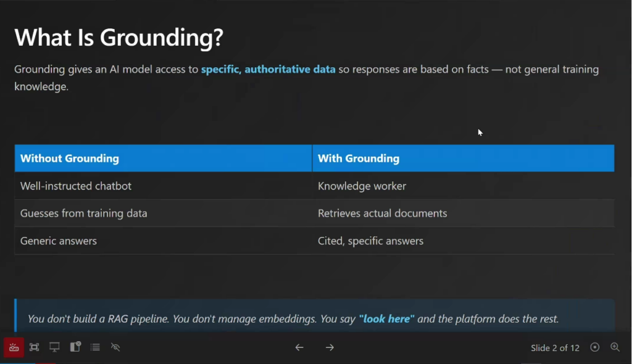Open the slide list icon

tap(95, 347)
